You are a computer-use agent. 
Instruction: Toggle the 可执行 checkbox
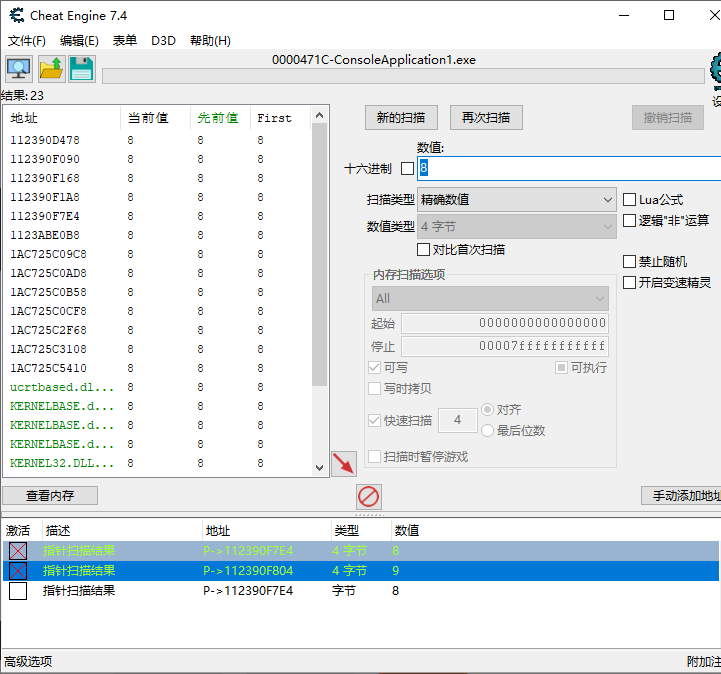click(561, 367)
